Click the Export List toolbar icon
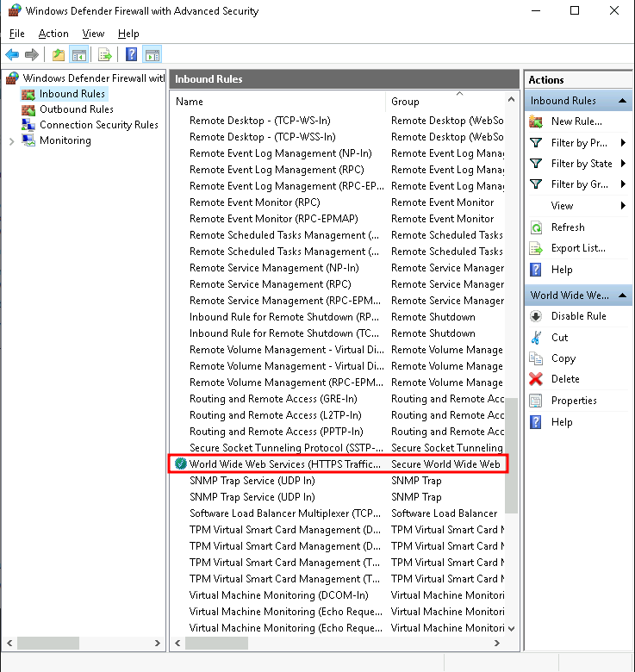 pyautogui.click(x=105, y=55)
